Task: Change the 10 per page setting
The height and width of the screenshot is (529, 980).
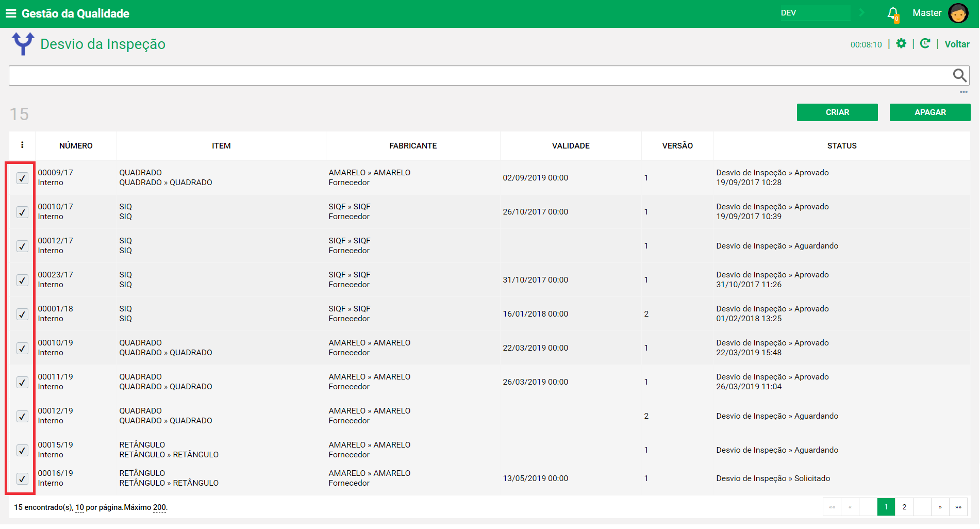Action: pyautogui.click(x=80, y=507)
